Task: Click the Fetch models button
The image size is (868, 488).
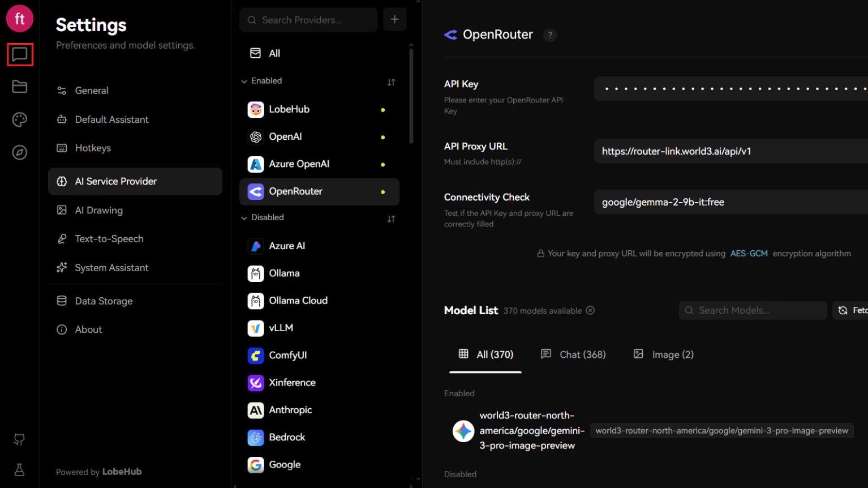Action: pos(850,310)
